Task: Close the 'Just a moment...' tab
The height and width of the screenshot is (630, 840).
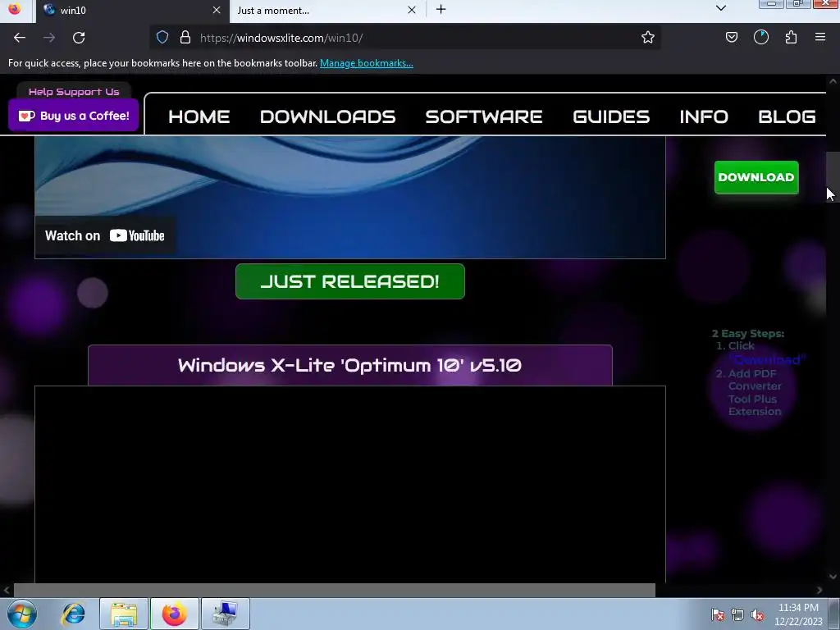Action: pyautogui.click(x=412, y=10)
